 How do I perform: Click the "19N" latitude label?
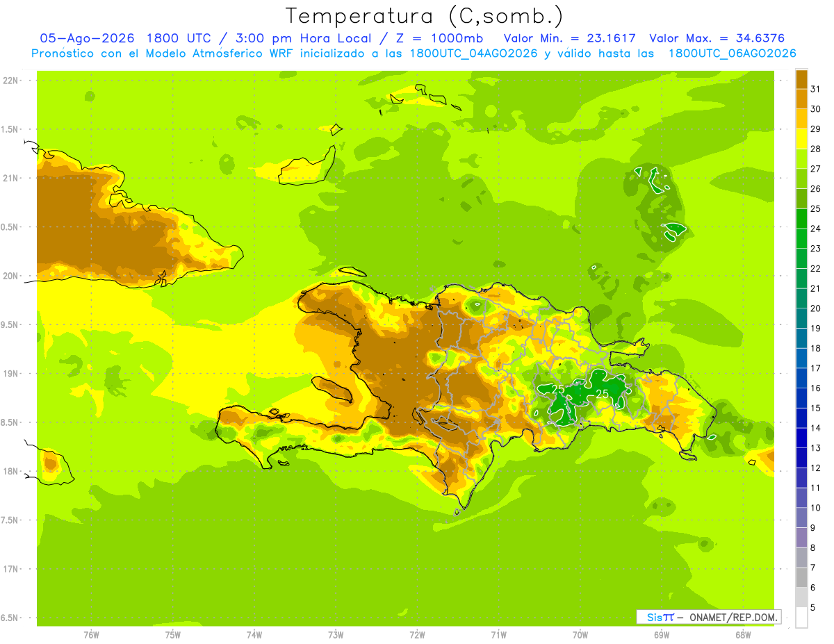[10, 374]
